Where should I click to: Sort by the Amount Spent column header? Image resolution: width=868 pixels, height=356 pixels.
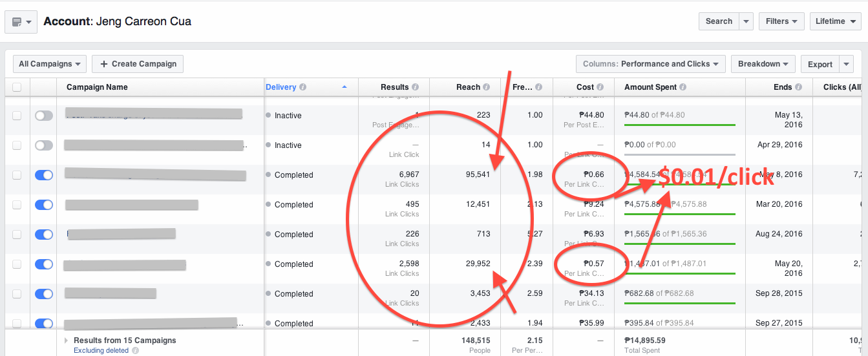coord(650,87)
